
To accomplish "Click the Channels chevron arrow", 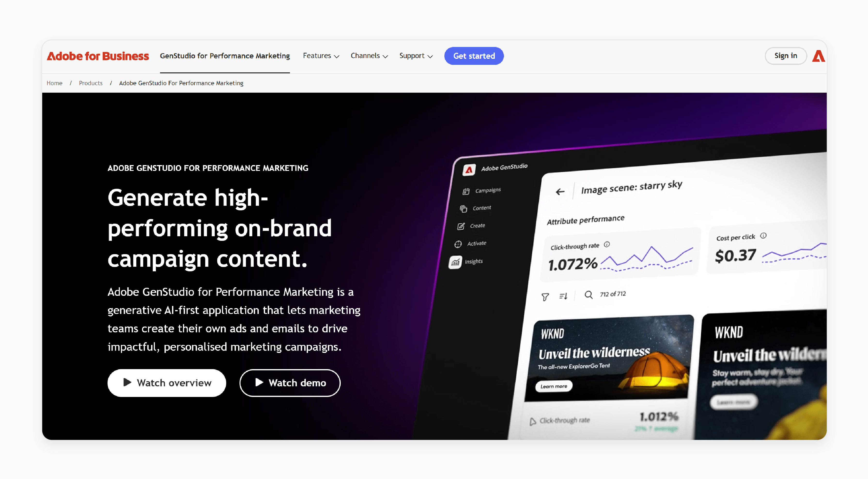I will (x=385, y=57).
